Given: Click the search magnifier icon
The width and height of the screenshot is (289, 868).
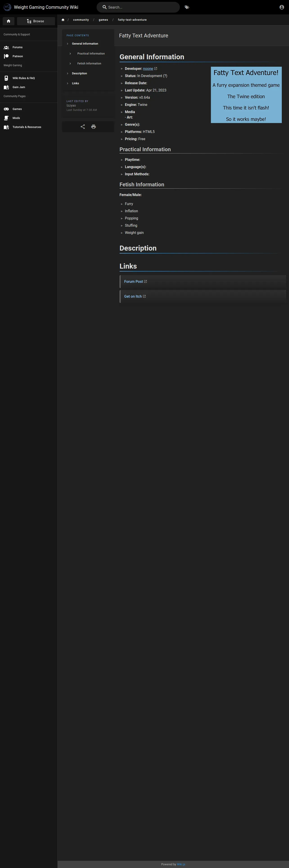Looking at the screenshot, I should pos(105,7).
